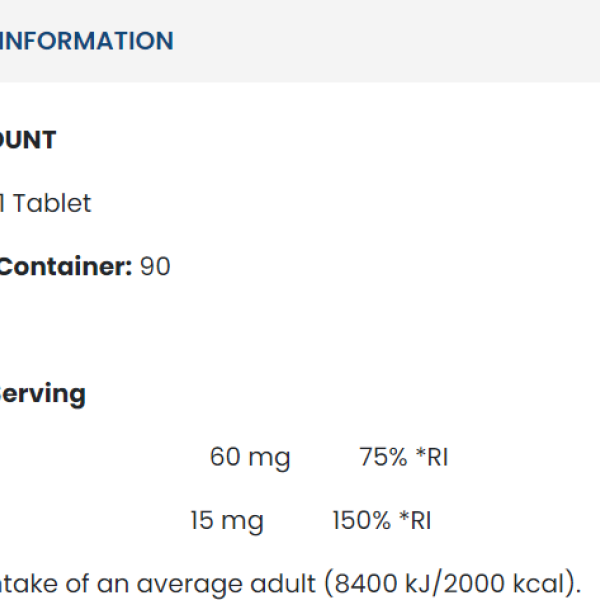Image resolution: width=600 pixels, height=600 pixels.
Task: Click the word "Tablet" in serving size
Action: point(52,203)
